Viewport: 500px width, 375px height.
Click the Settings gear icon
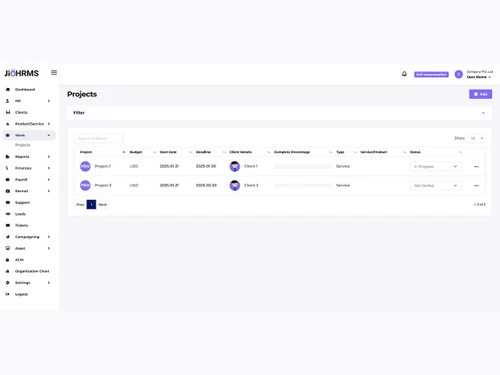click(8, 282)
